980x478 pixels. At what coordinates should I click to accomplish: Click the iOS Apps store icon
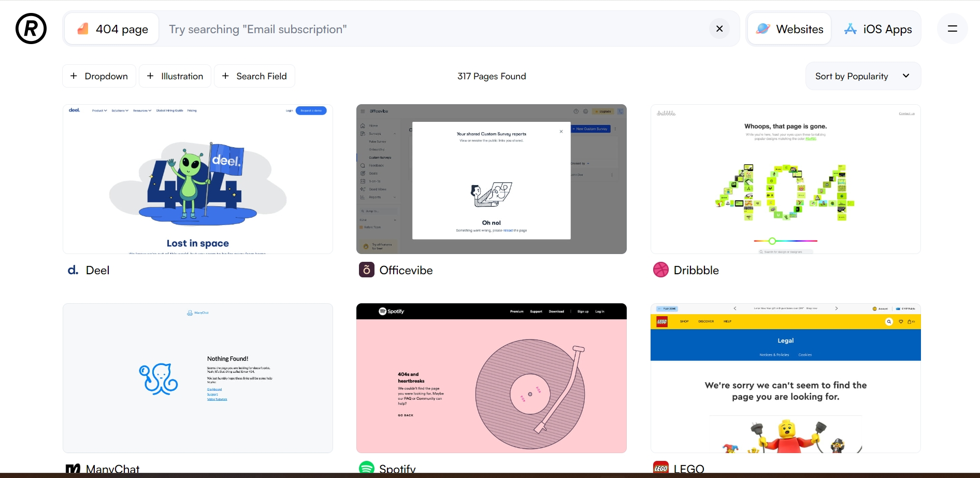(850, 29)
